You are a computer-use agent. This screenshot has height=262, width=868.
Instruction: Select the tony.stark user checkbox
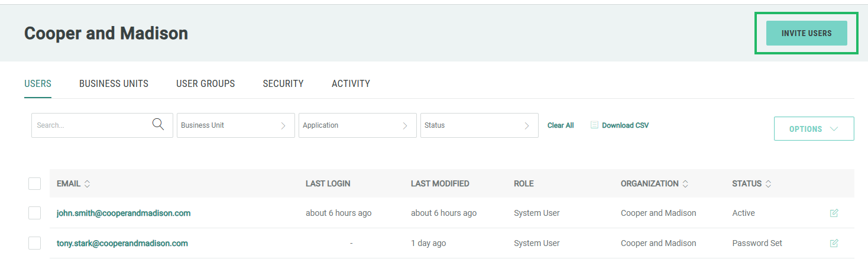[34, 243]
